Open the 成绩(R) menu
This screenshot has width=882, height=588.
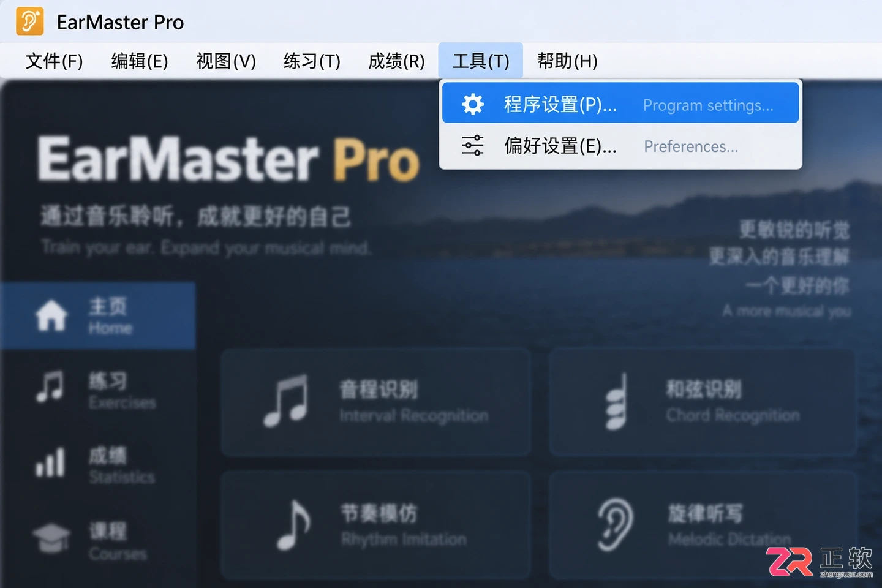coord(396,61)
